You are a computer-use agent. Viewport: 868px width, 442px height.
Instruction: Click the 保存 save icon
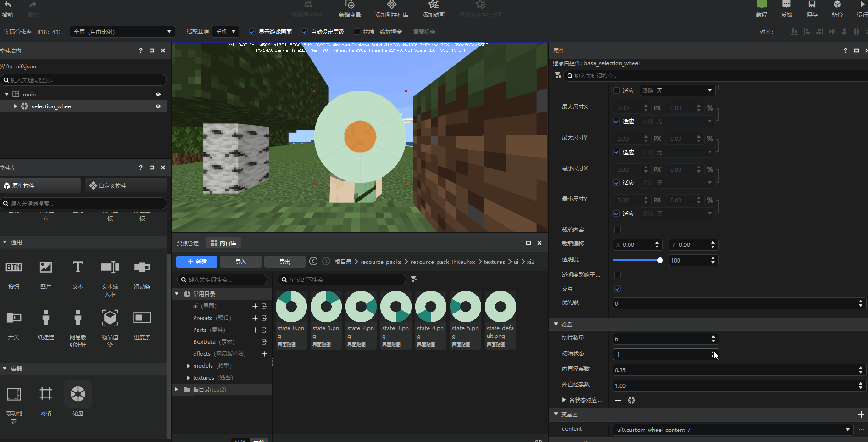click(812, 5)
